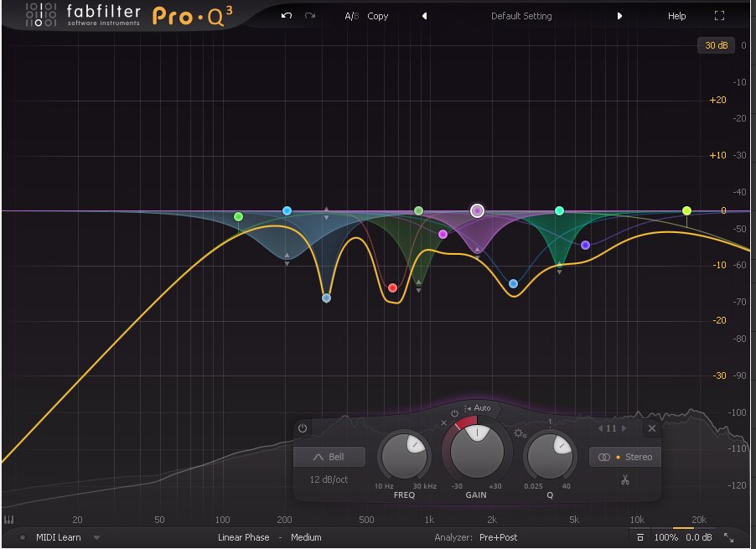Undo the last change with the undo arrow
756x549 pixels.
coord(287,15)
